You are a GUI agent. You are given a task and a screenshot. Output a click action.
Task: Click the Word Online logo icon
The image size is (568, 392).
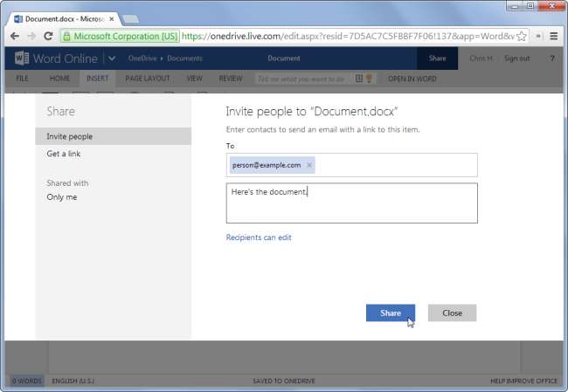[21, 58]
